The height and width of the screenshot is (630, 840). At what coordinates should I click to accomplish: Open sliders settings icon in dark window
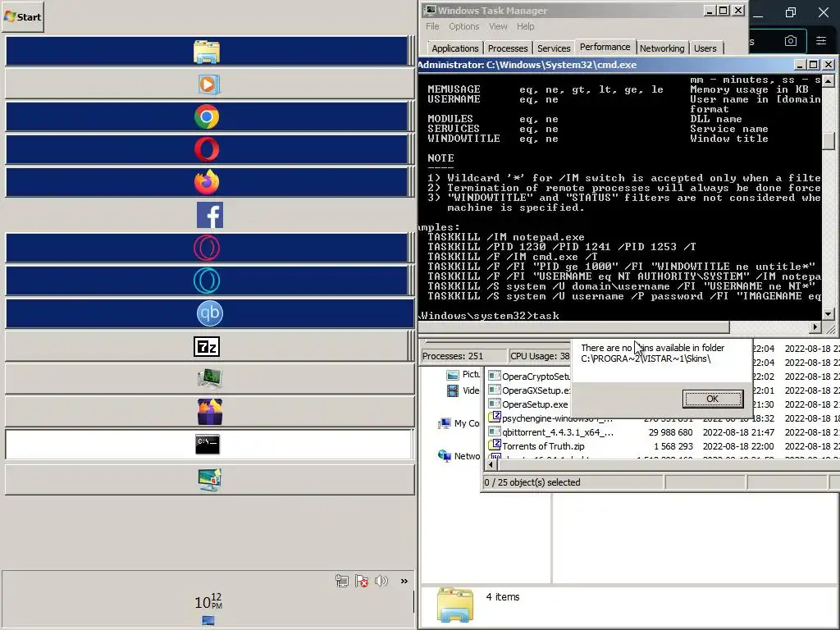(x=820, y=41)
